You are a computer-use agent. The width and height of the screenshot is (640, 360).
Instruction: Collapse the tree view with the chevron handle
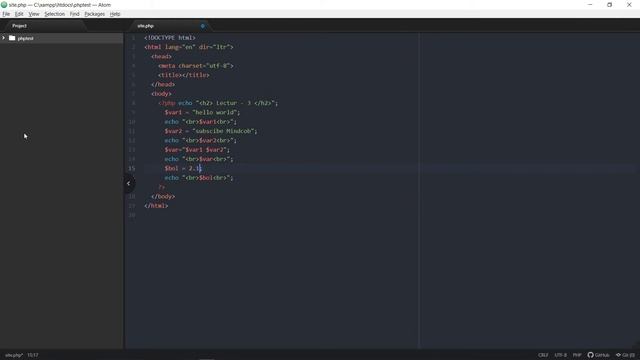coord(129,183)
